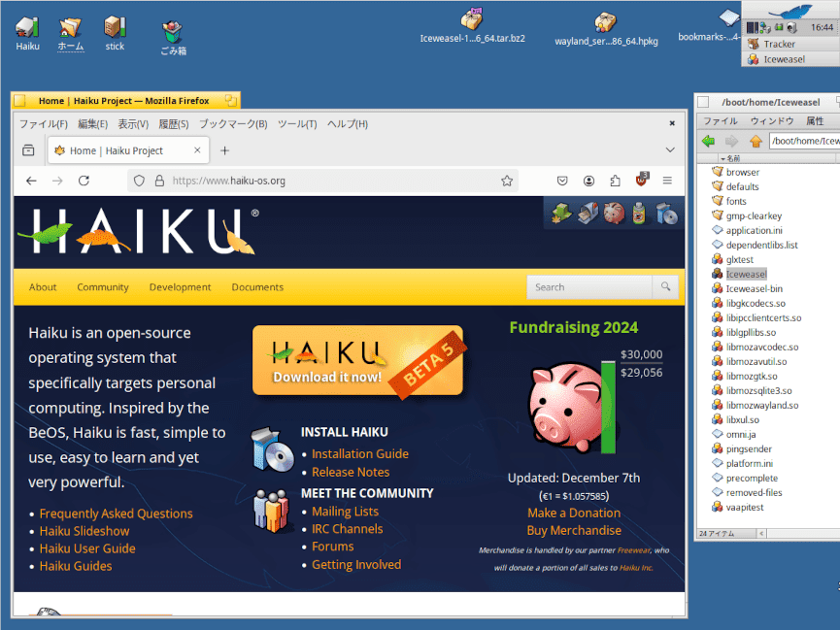Open 表示(V) menu in Firefox
840x630 pixels.
click(133, 124)
